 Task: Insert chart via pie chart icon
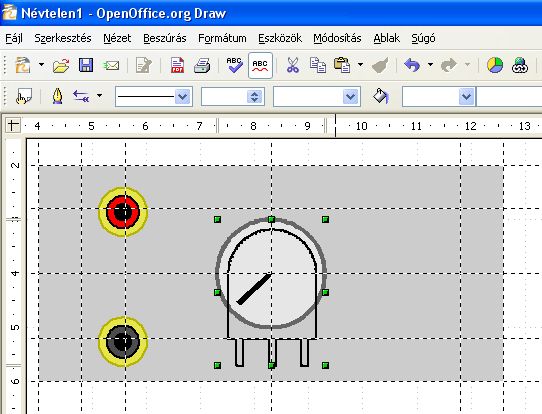(x=495, y=65)
